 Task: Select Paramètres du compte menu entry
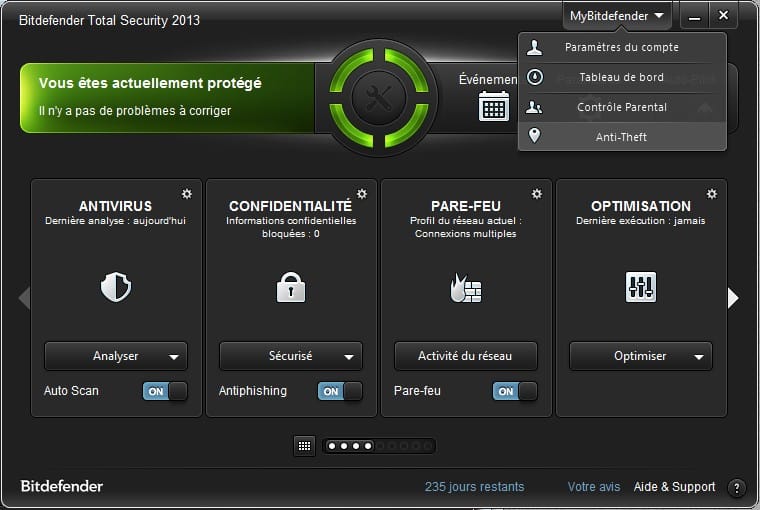pos(622,48)
